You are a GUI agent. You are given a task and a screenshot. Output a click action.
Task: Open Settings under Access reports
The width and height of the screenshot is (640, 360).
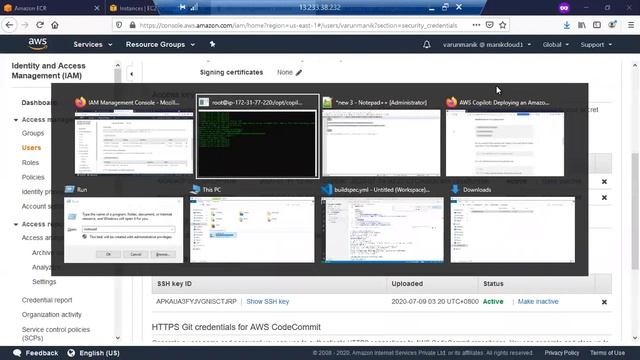(x=44, y=282)
